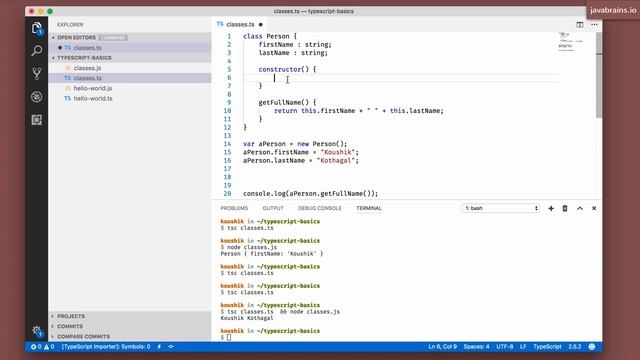Collapse the TYPESCRIPT-BASICS folder section
Image resolution: width=640 pixels, height=360 pixels.
[x=84, y=58]
